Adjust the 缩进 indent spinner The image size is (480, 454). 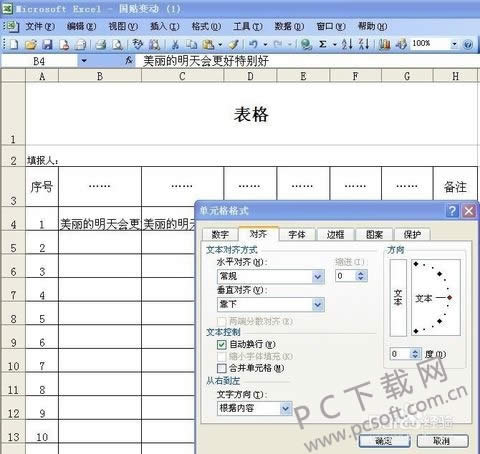tap(361, 276)
